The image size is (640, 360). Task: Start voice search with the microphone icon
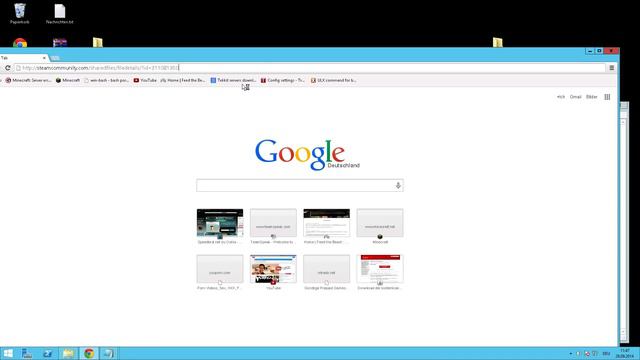point(398,185)
